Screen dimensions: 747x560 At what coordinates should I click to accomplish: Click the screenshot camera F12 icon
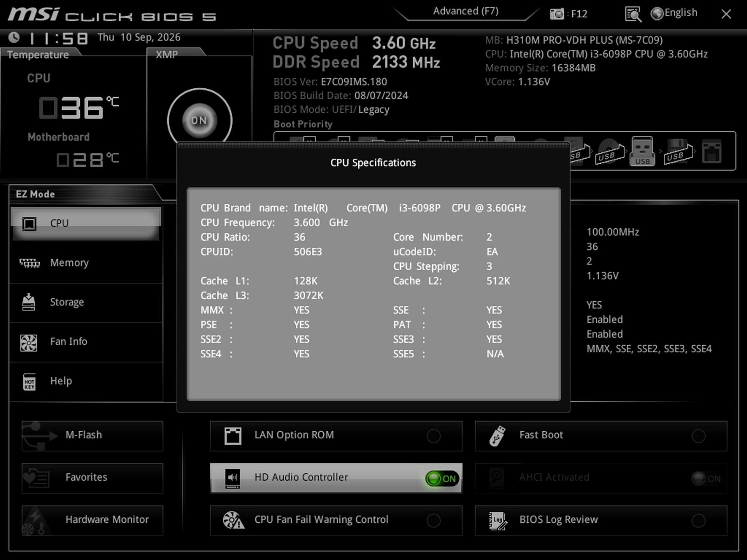click(x=557, y=14)
